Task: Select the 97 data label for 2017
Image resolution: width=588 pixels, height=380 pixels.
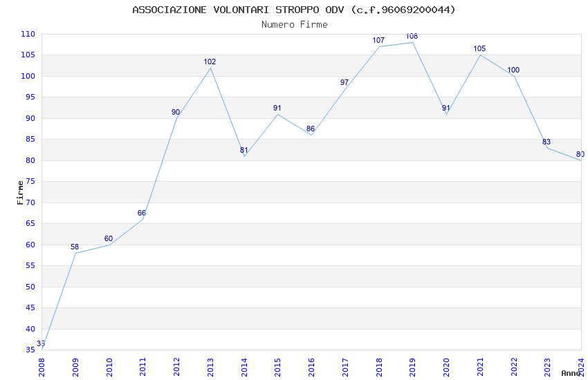Action: [344, 82]
